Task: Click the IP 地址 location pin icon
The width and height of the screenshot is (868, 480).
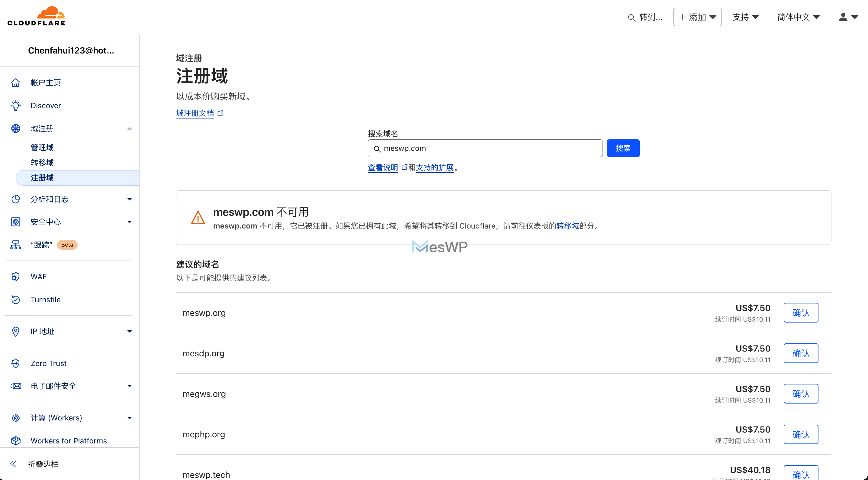Action: coord(15,331)
